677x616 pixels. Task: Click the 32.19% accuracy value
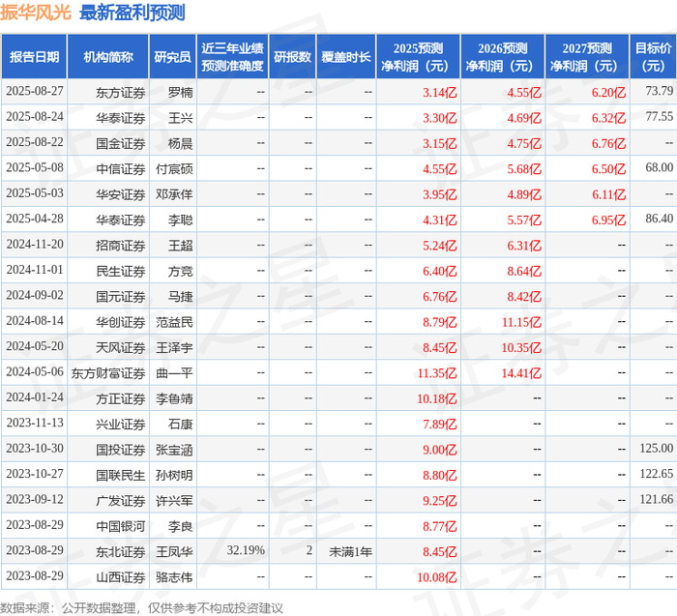246,550
